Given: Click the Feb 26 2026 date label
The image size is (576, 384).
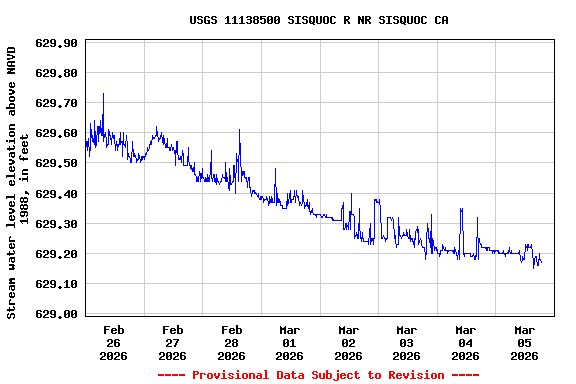Looking at the screenshot, I should pos(114,343).
